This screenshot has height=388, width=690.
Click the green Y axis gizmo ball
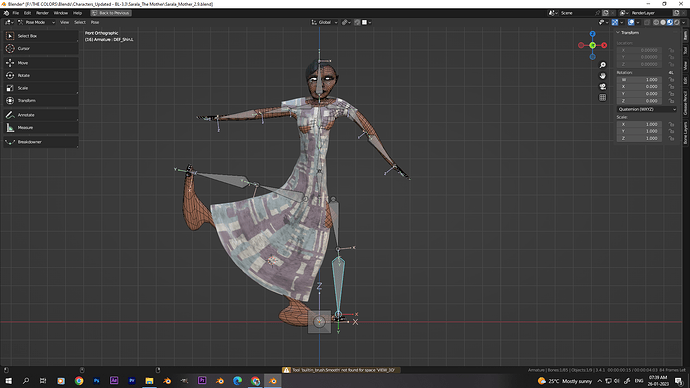pyautogui.click(x=592, y=45)
